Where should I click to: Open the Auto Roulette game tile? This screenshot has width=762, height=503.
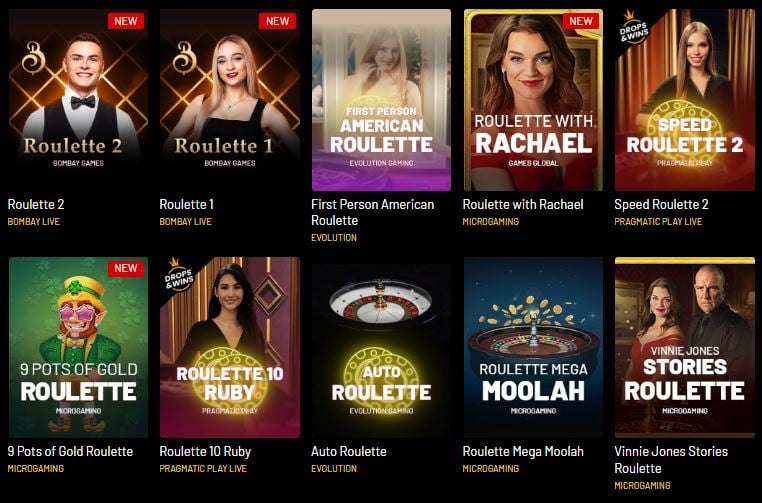click(x=381, y=347)
